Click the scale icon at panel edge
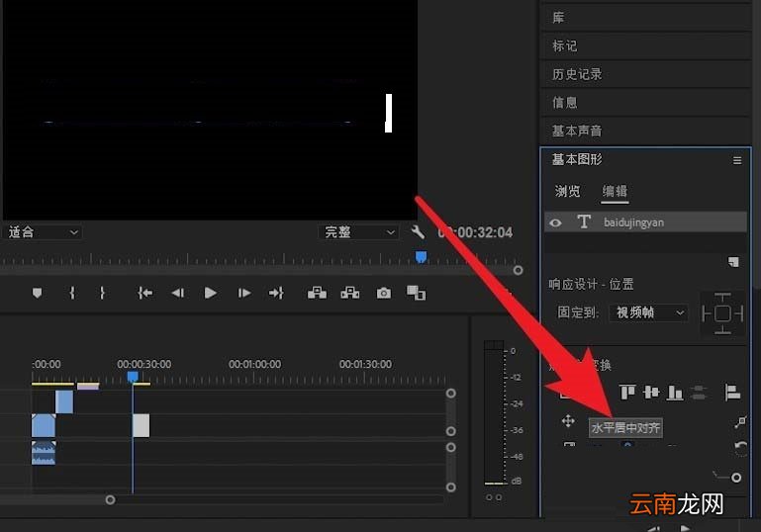 pos(739,422)
